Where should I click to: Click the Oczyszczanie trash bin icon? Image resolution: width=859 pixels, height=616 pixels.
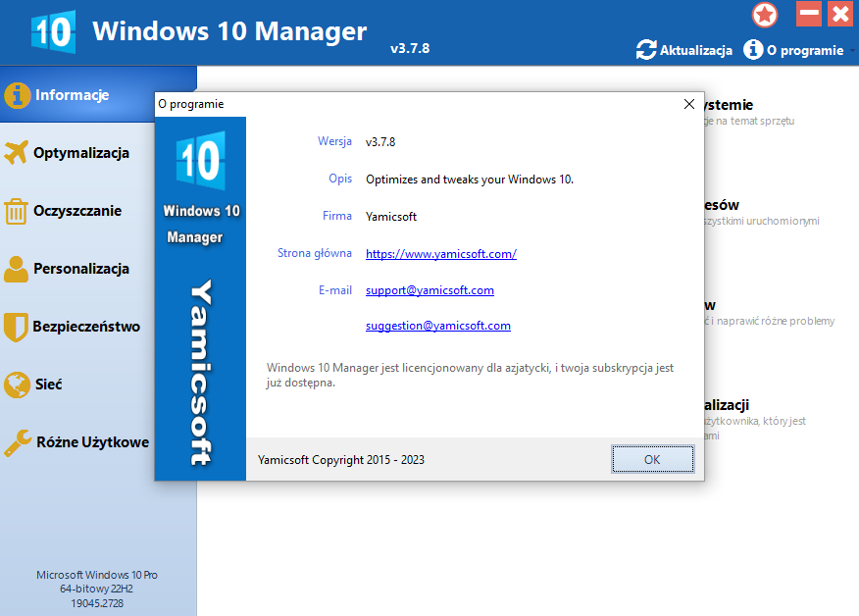pyautogui.click(x=16, y=211)
